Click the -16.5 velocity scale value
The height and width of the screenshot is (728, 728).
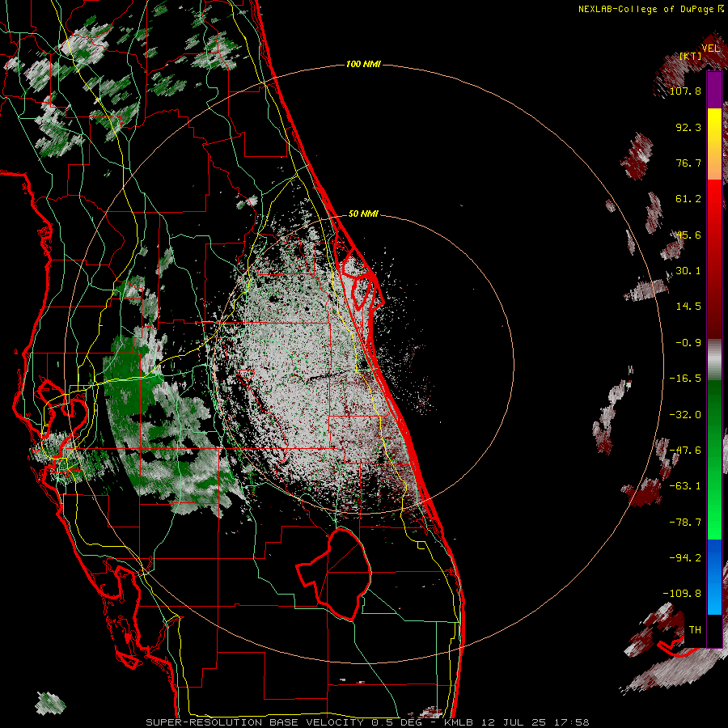[685, 379]
